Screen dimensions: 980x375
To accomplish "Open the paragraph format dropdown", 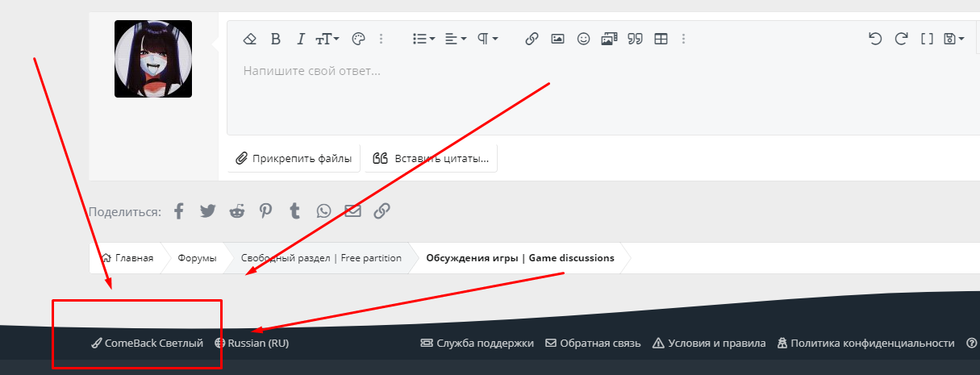I will [487, 39].
